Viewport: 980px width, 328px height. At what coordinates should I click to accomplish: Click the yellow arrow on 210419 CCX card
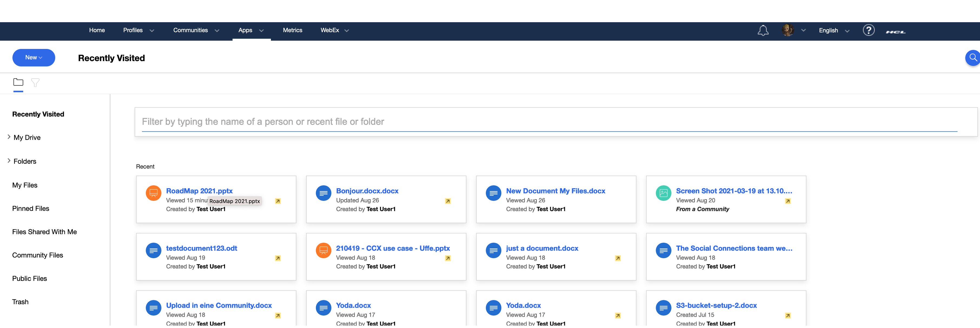[x=448, y=259]
